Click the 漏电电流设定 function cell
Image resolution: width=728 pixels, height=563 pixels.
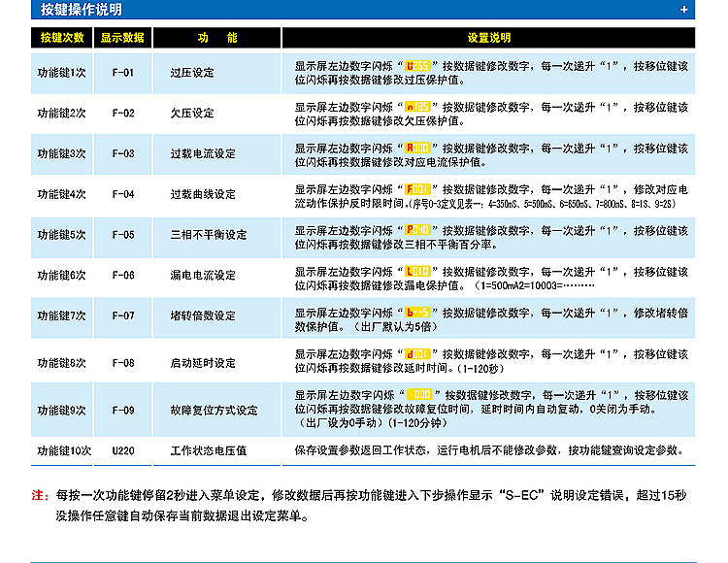[216, 276]
